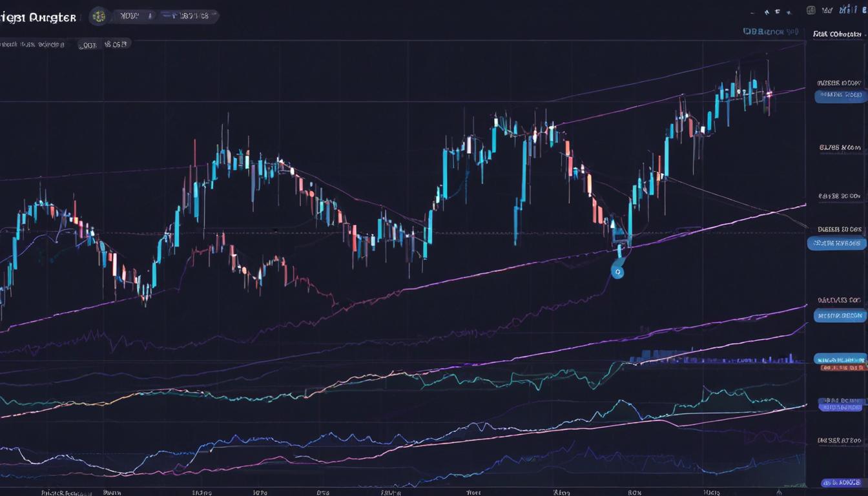Select the indicator legend entry below the title bar
Image resolution: width=868 pixels, height=496 pixels.
pyautogui.click(x=32, y=43)
